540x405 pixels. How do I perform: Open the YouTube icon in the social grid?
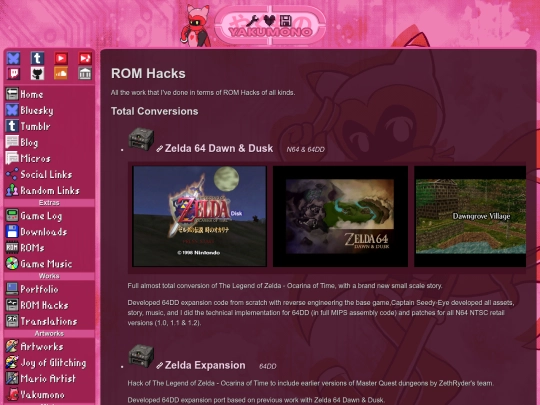61,58
